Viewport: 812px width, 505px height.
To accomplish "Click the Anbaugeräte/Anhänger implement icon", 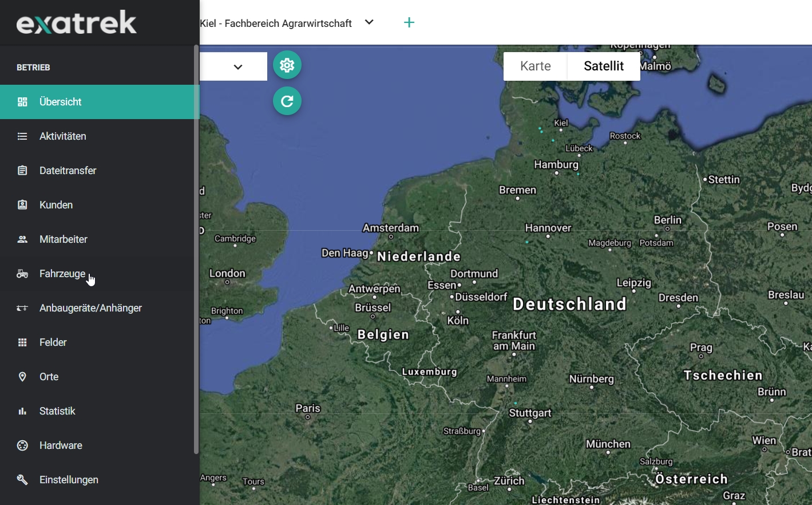I will [22, 308].
